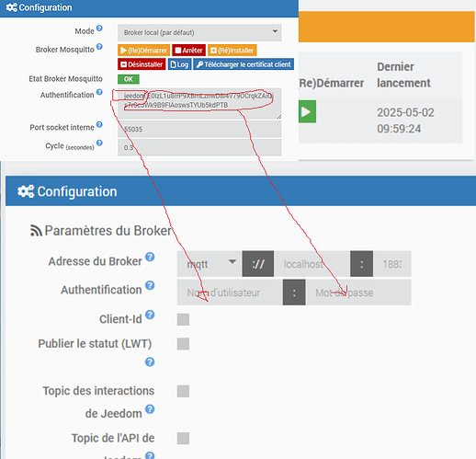The height and width of the screenshot is (459, 476).
Task: Toggle the Client-Id checkbox
Action: (x=183, y=319)
